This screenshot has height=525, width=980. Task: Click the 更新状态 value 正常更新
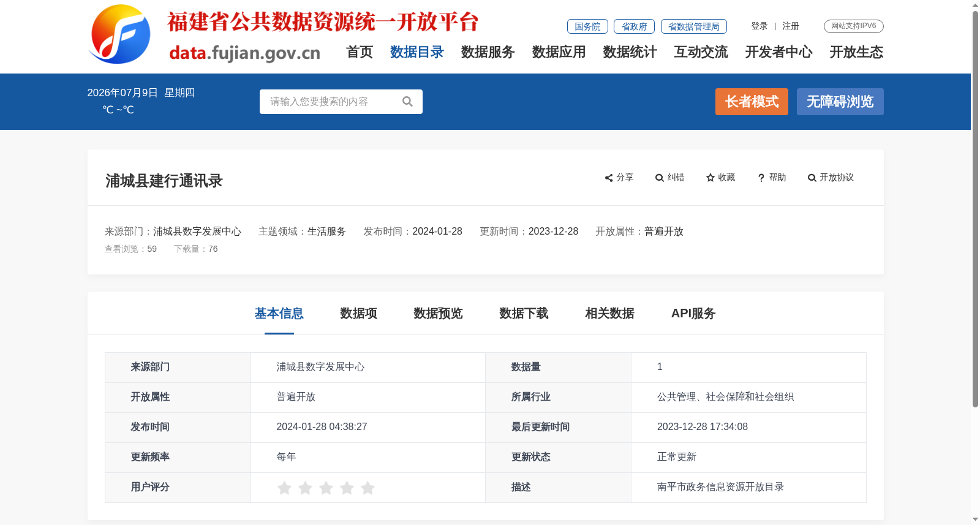[x=677, y=457]
